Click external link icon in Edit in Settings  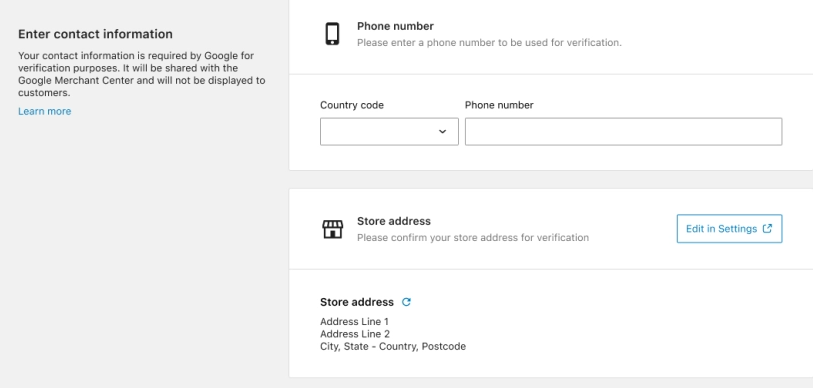pyautogui.click(x=767, y=228)
